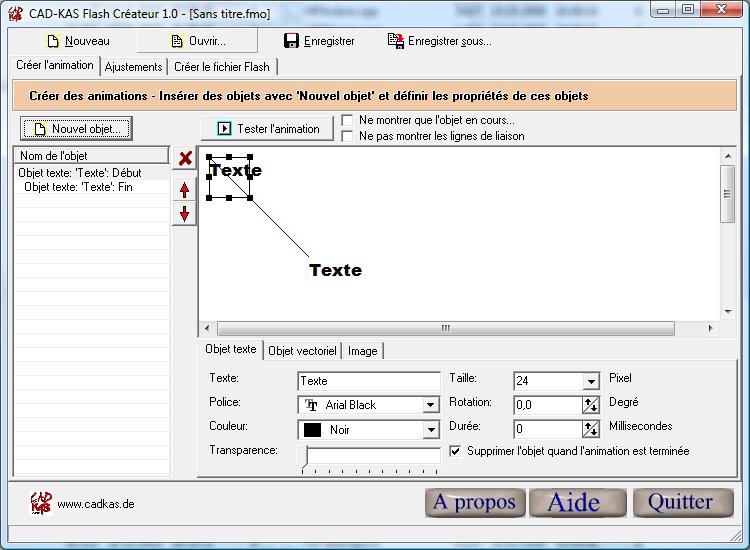Click the red X delete object icon
Screen dimensions: 750x550
pos(184,159)
